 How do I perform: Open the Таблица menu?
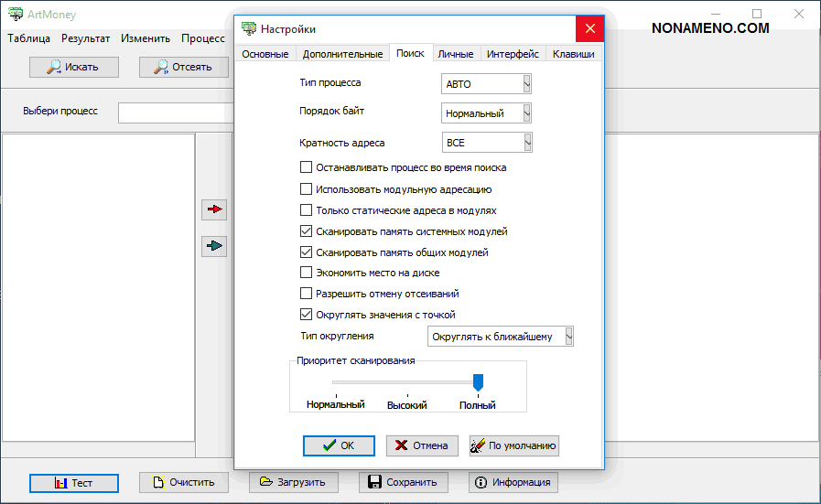[x=29, y=38]
